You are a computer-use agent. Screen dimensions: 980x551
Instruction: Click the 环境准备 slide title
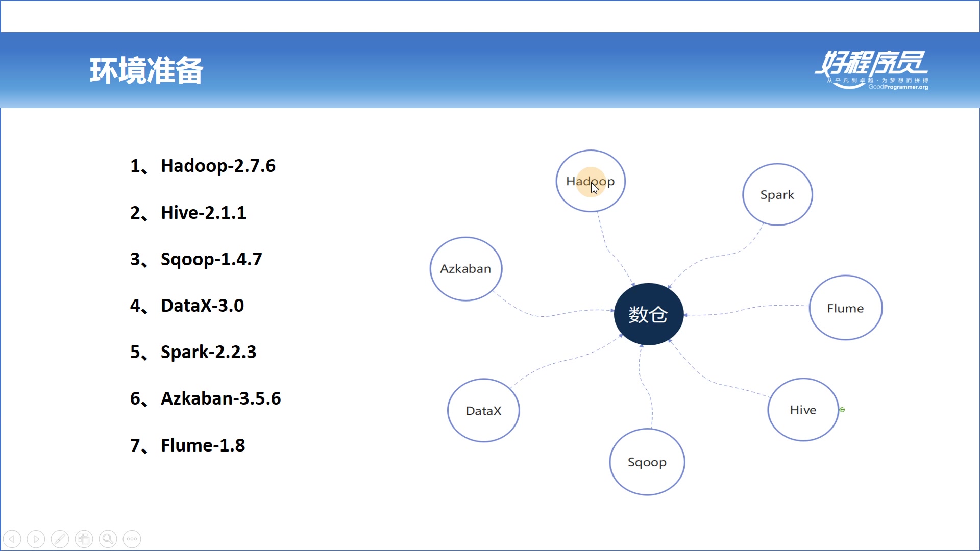[146, 70]
